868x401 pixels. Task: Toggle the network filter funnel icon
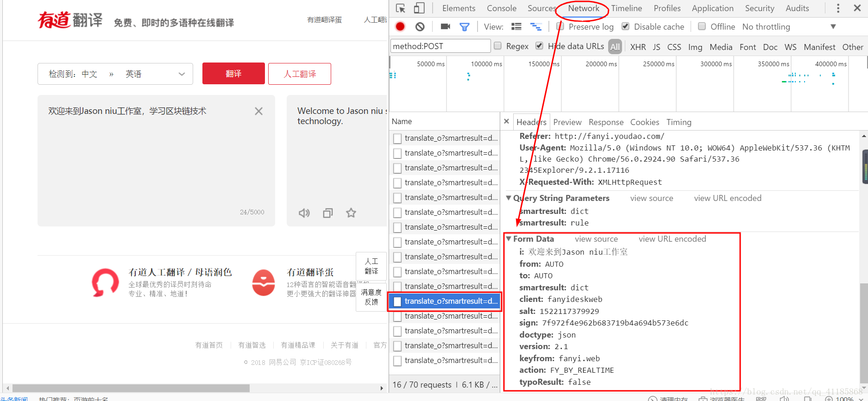click(464, 27)
